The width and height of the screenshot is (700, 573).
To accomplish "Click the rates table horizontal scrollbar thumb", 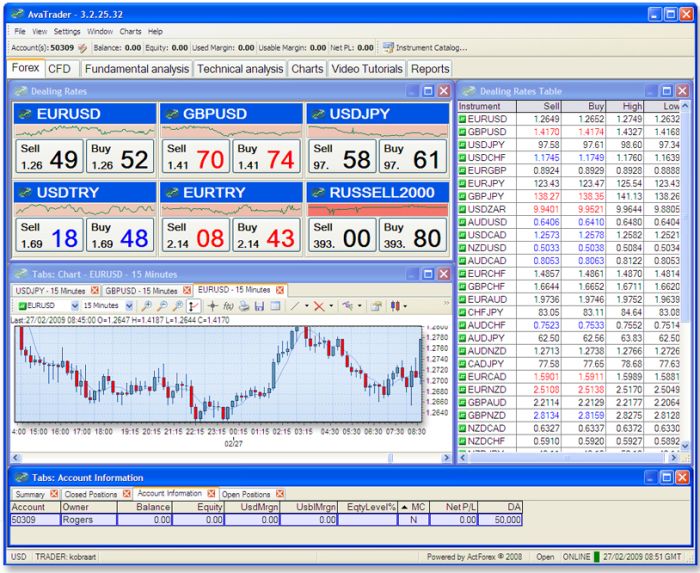I will (x=566, y=458).
